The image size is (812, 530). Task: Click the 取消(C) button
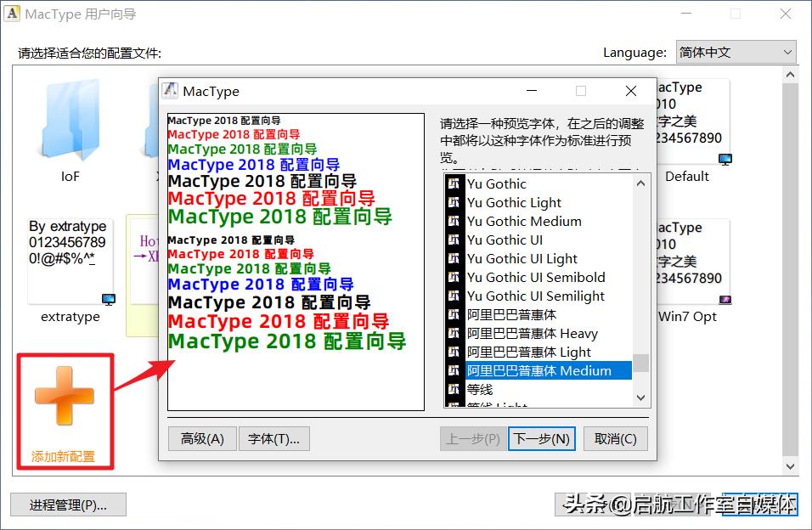tap(615, 438)
